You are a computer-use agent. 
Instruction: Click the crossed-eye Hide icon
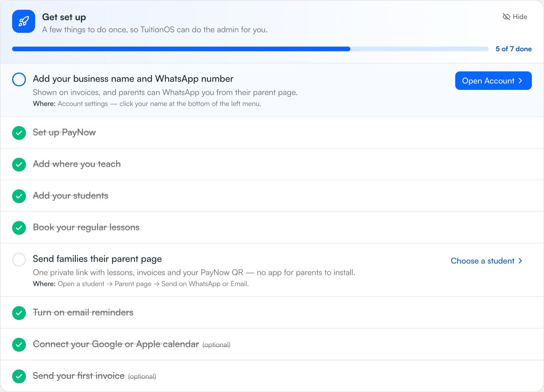click(506, 17)
